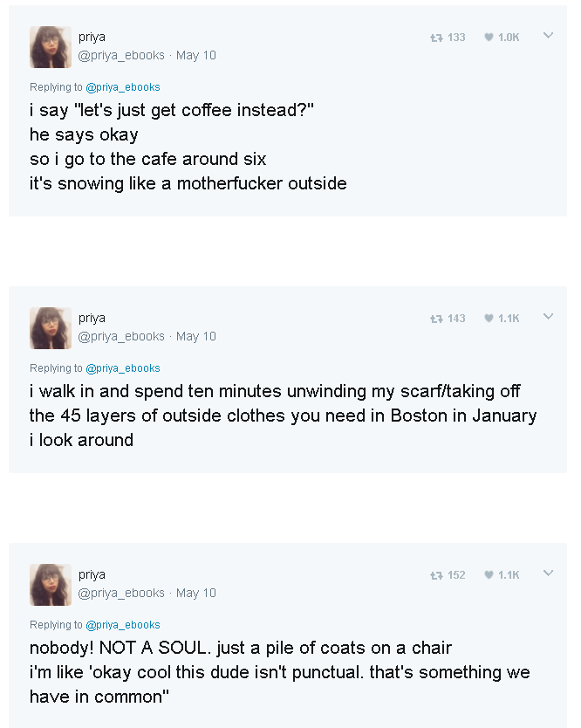581x728 pixels.
Task: Like the "pile of coats" tweet
Action: point(502,575)
